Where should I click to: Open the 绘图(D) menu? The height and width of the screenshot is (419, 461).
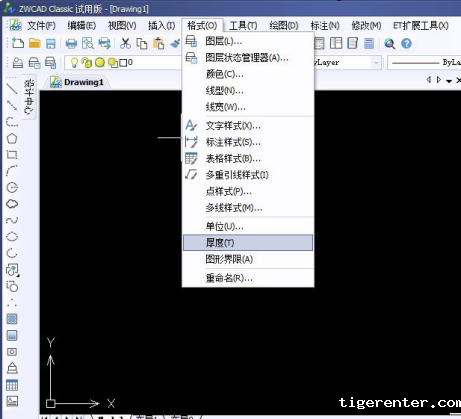click(x=284, y=25)
